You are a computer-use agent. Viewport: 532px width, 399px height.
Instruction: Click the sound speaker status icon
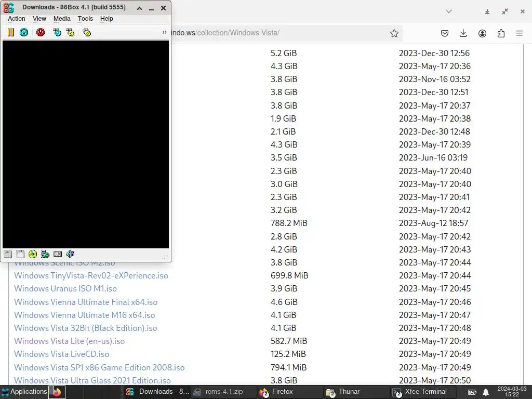pyautogui.click(x=70, y=254)
